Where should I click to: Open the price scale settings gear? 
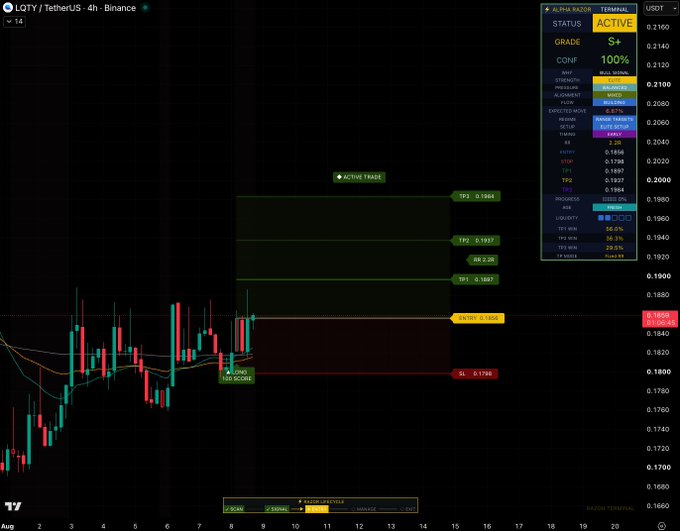[662, 526]
